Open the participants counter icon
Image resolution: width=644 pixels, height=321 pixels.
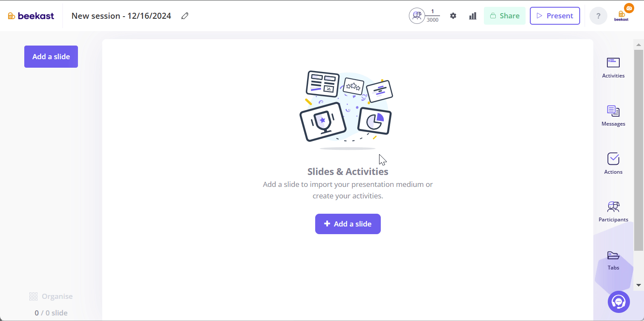pos(417,16)
